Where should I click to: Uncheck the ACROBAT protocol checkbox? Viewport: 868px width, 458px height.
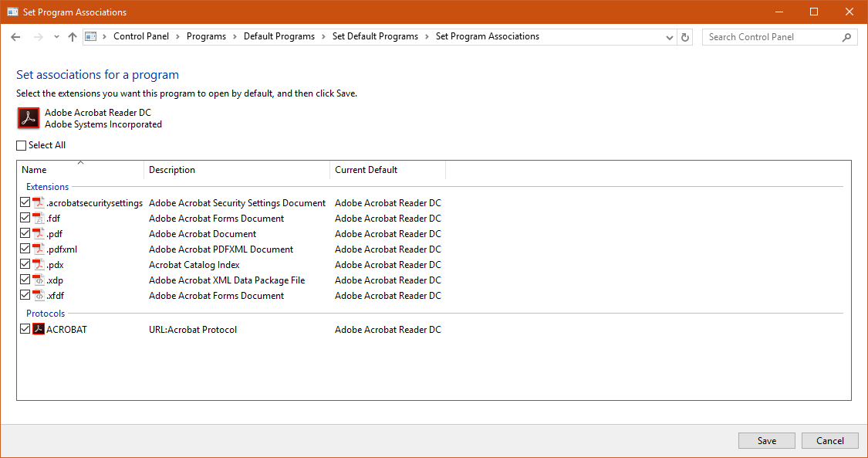coord(25,330)
